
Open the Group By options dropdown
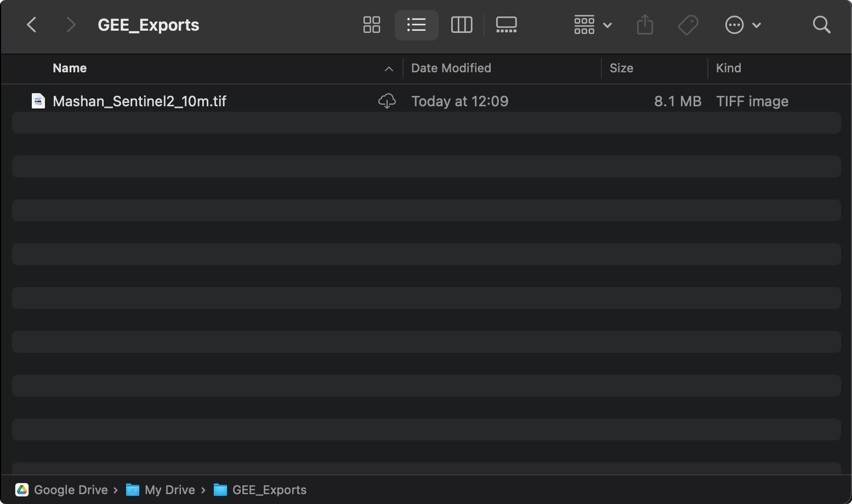pyautogui.click(x=593, y=25)
